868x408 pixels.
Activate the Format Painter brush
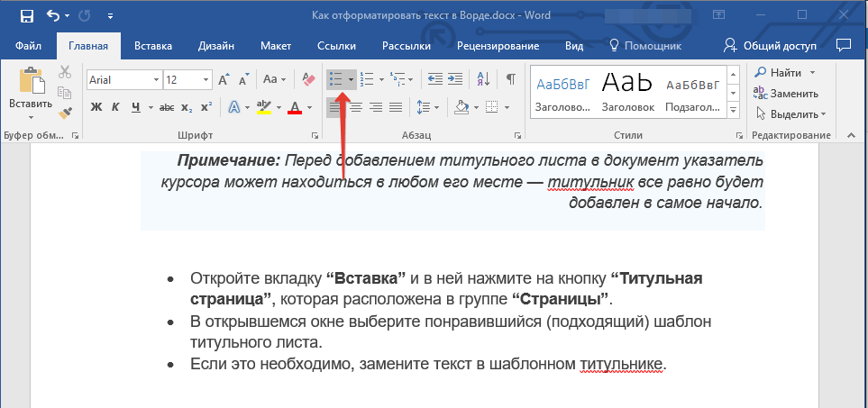click(65, 113)
